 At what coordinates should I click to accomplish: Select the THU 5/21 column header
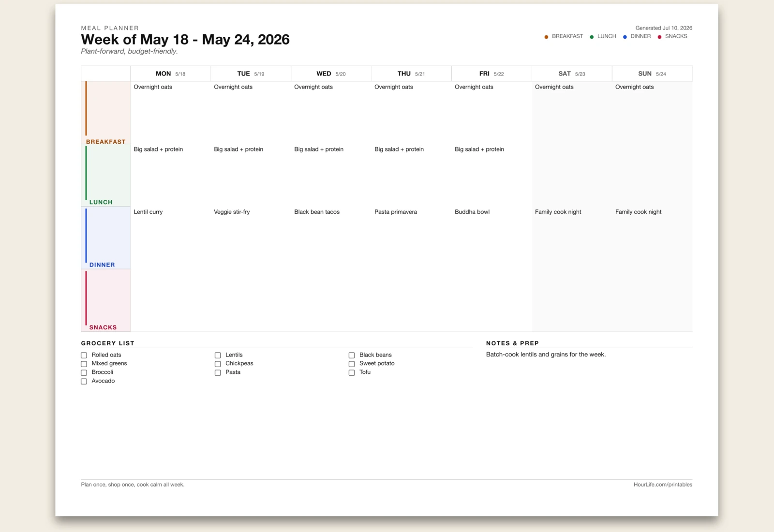(x=411, y=74)
